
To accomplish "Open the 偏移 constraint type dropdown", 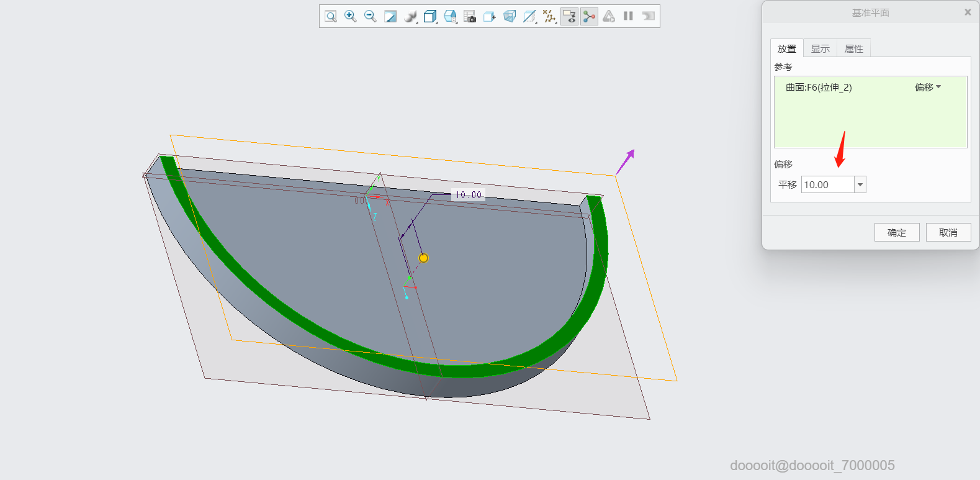I will point(927,88).
